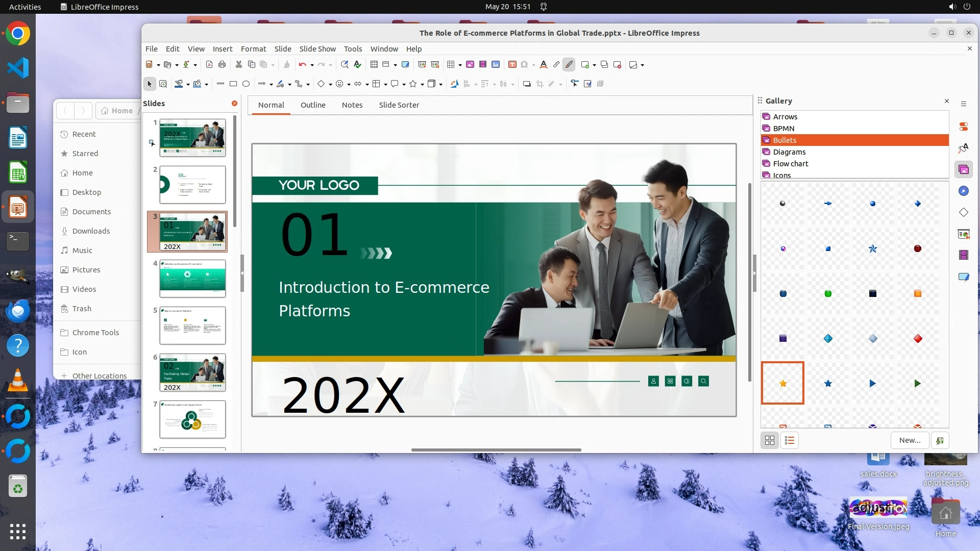Switch to the Slide Sorter tab

399,105
